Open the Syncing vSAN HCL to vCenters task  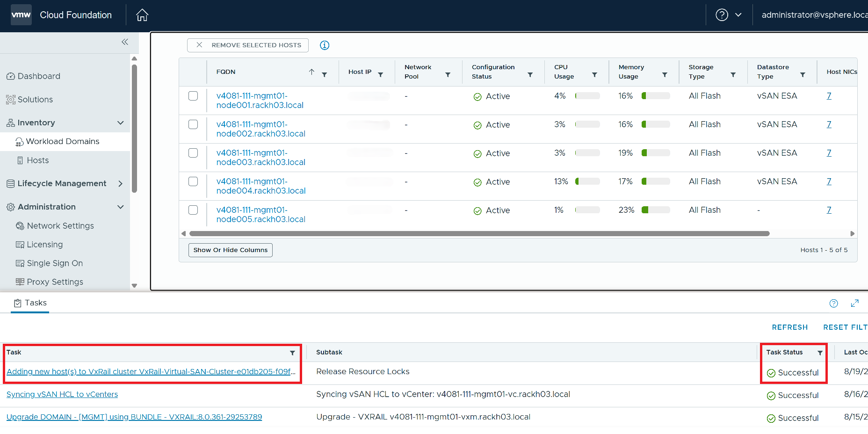click(x=62, y=394)
